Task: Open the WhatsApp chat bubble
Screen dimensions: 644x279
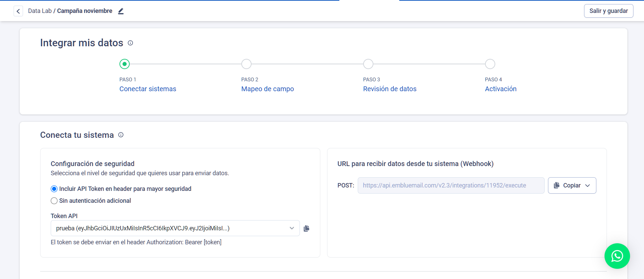Action: click(x=617, y=256)
